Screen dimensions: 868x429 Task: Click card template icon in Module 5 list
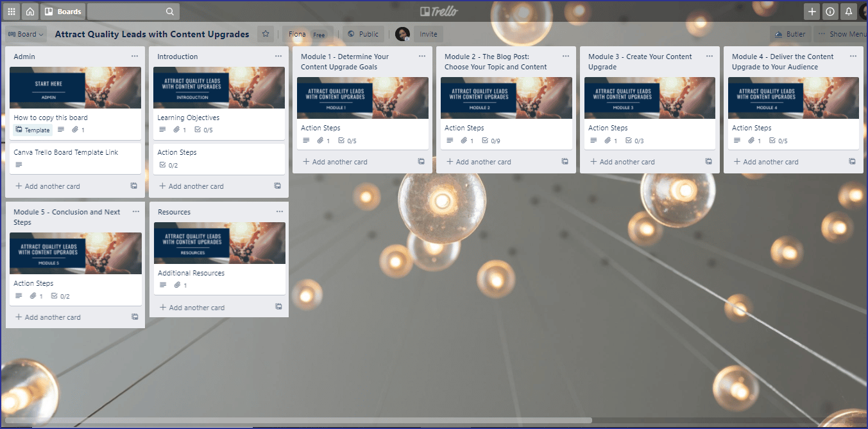click(135, 317)
